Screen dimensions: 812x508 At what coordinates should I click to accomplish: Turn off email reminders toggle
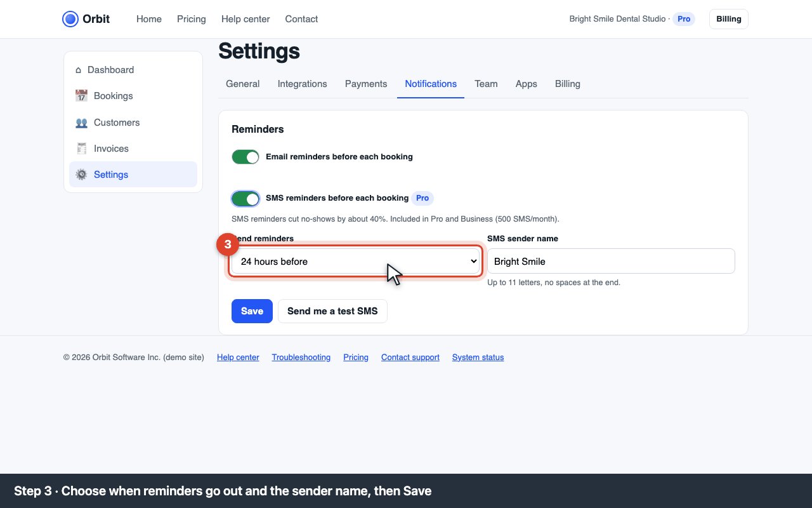pyautogui.click(x=246, y=157)
